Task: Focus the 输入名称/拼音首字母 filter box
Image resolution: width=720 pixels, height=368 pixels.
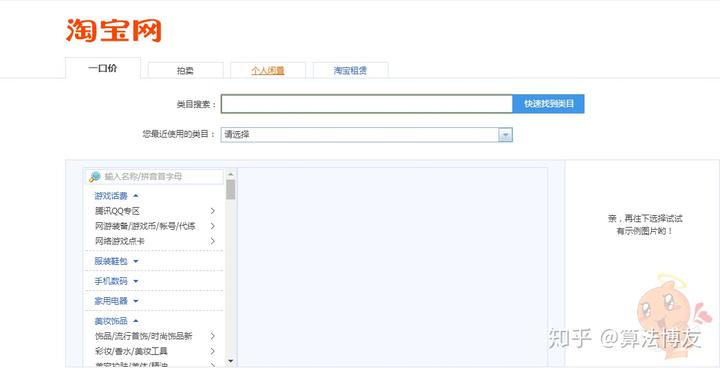Action: pos(154,176)
